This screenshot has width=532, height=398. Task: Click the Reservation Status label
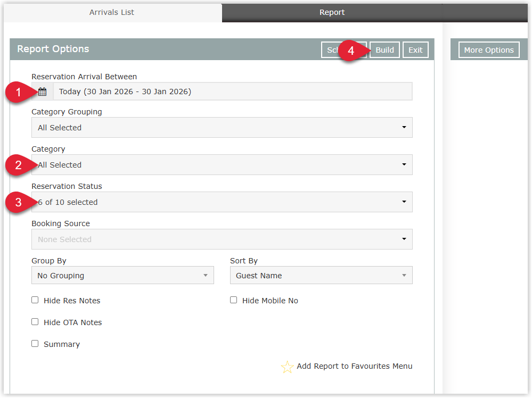67,186
